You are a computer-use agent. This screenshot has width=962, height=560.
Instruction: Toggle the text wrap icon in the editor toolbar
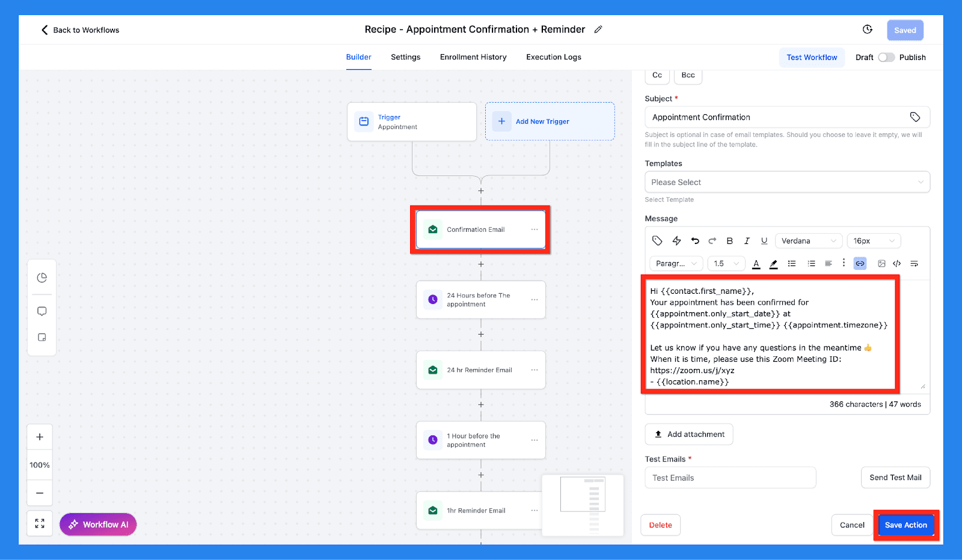pyautogui.click(x=914, y=264)
